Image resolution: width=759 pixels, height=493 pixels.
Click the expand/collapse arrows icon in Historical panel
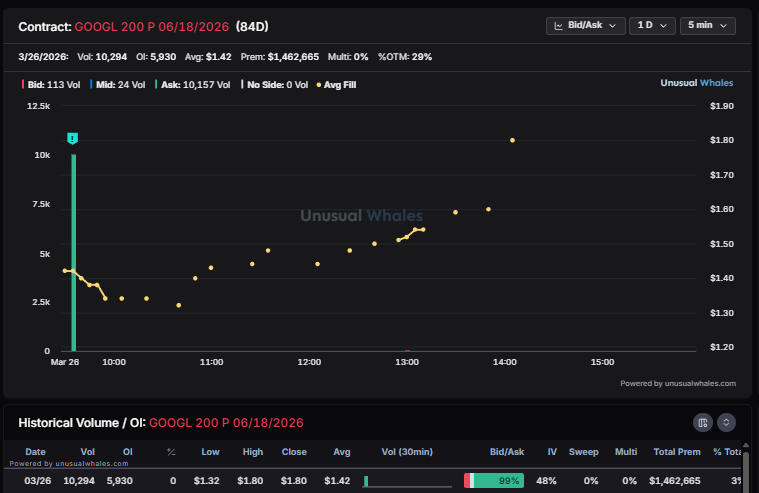click(x=726, y=423)
